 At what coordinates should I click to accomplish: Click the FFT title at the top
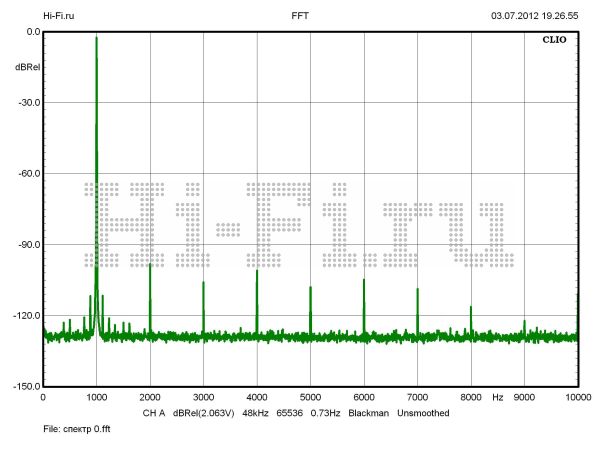click(x=299, y=16)
